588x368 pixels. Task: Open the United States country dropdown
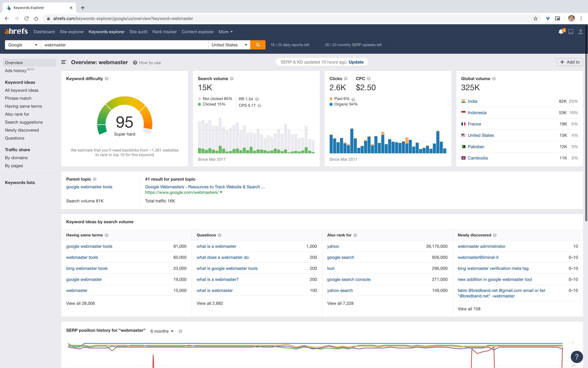click(x=229, y=45)
